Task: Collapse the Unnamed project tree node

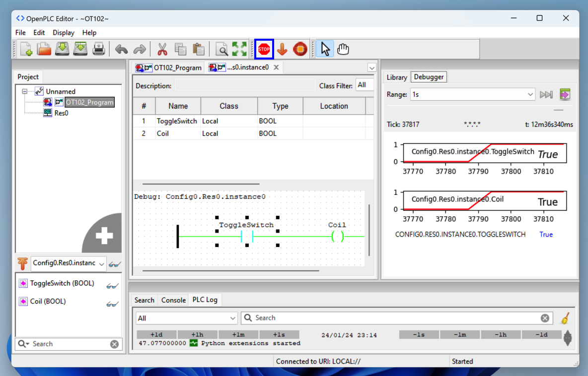Action: click(25, 91)
